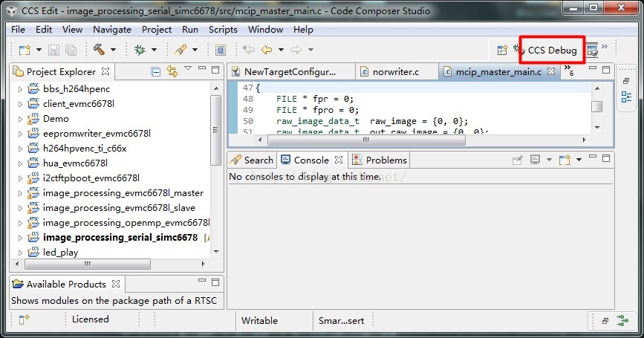
Task: Close the Console view tab
Action: point(339,160)
